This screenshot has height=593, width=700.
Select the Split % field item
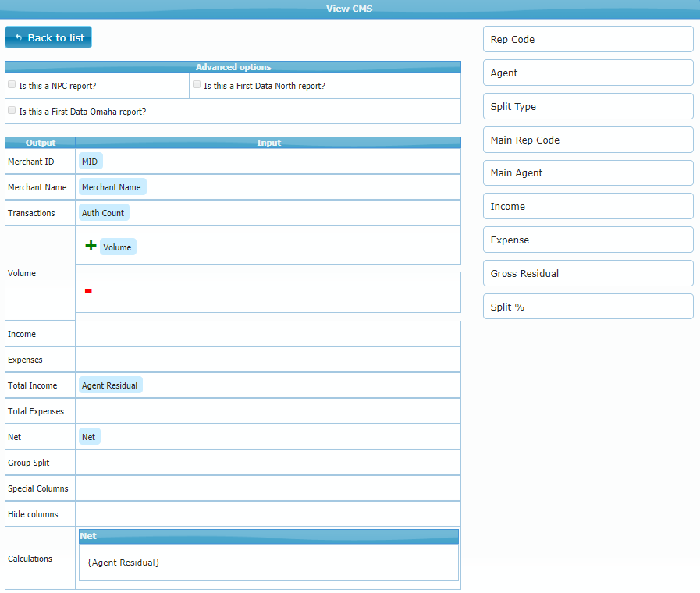[588, 307]
